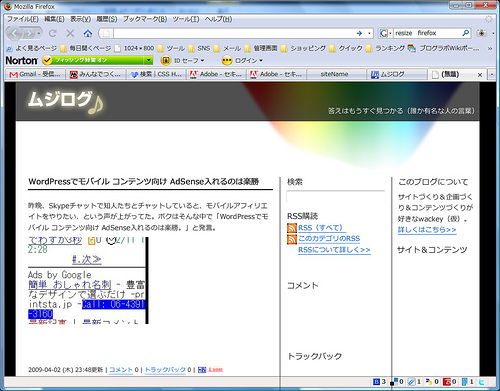This screenshot has height=391, width=500.
Task: Open the RSSについて詳しく>> link
Action: [334, 250]
